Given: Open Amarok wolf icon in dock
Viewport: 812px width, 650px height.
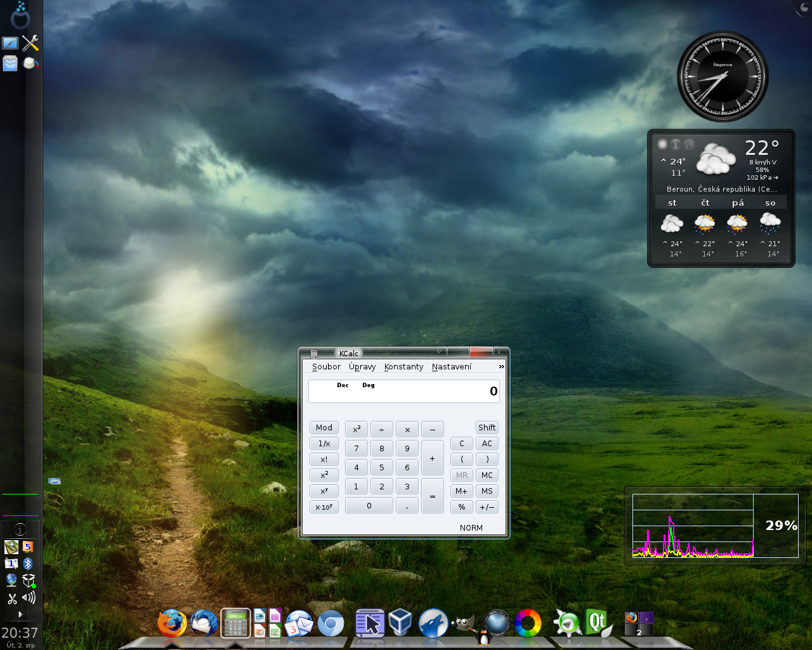Looking at the screenshot, I should [433, 623].
